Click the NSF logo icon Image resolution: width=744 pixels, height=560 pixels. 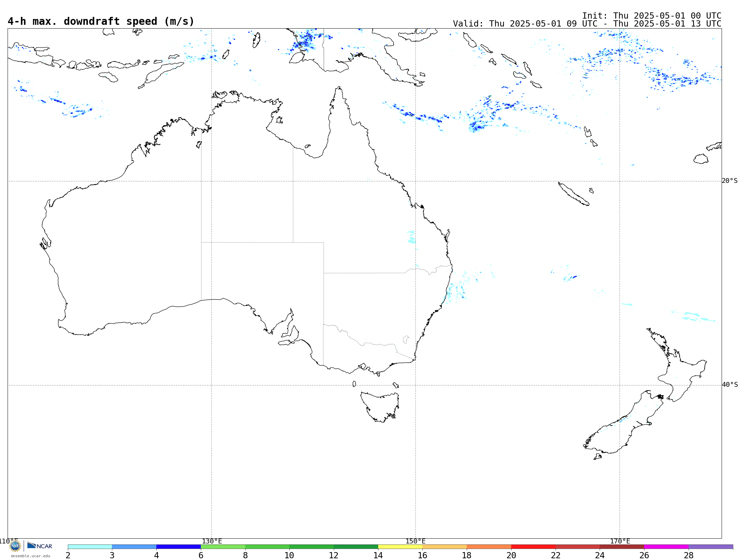15,546
